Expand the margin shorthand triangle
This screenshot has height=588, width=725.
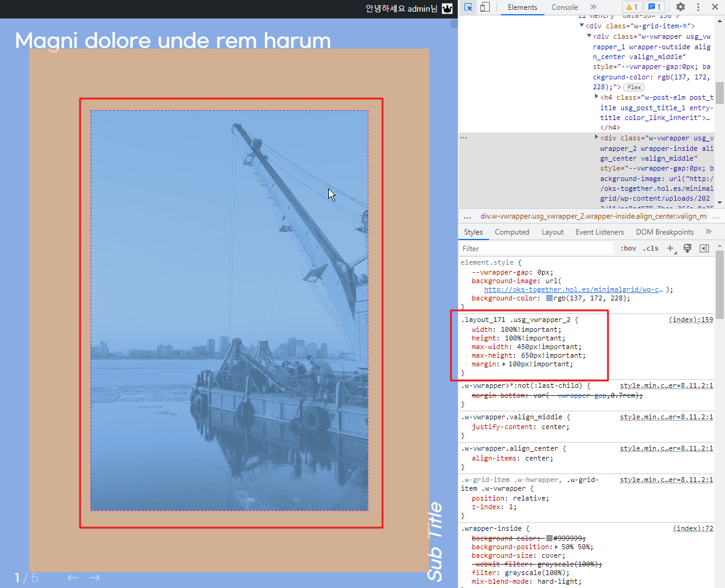tap(504, 364)
